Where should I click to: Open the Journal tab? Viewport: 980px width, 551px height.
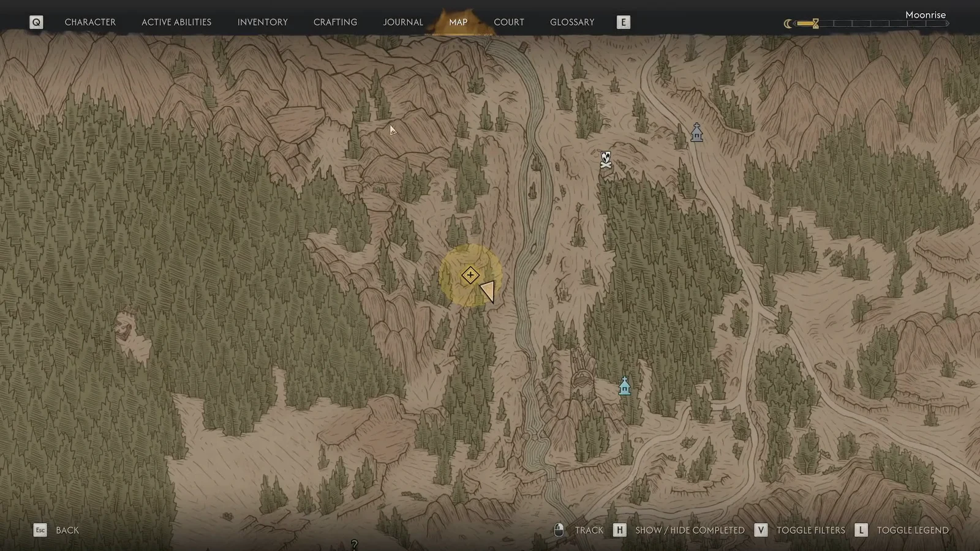tap(403, 22)
